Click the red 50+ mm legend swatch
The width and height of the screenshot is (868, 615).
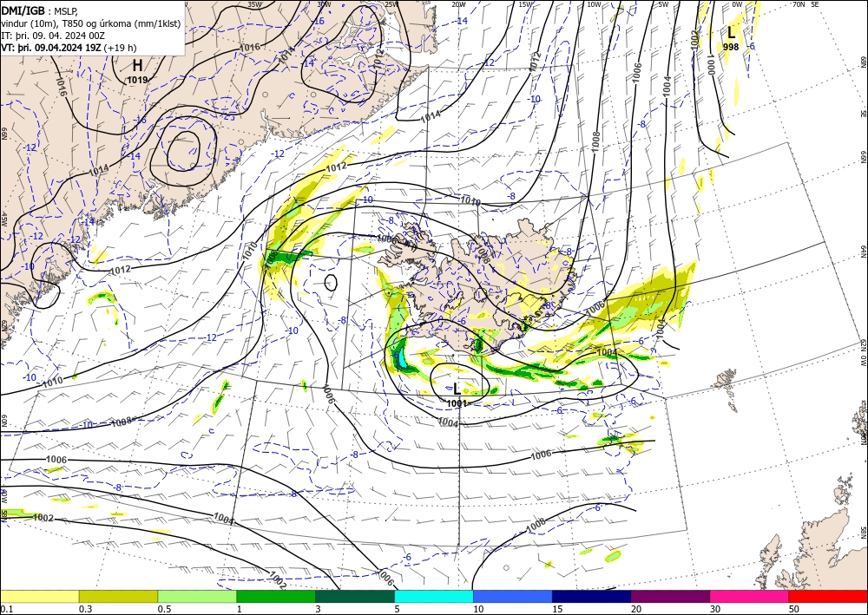[828, 596]
